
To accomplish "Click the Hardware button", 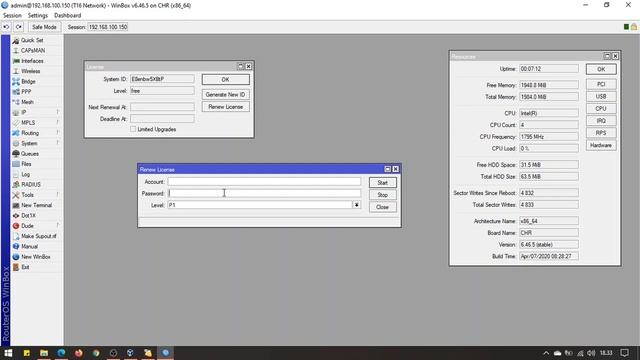I will (601, 145).
